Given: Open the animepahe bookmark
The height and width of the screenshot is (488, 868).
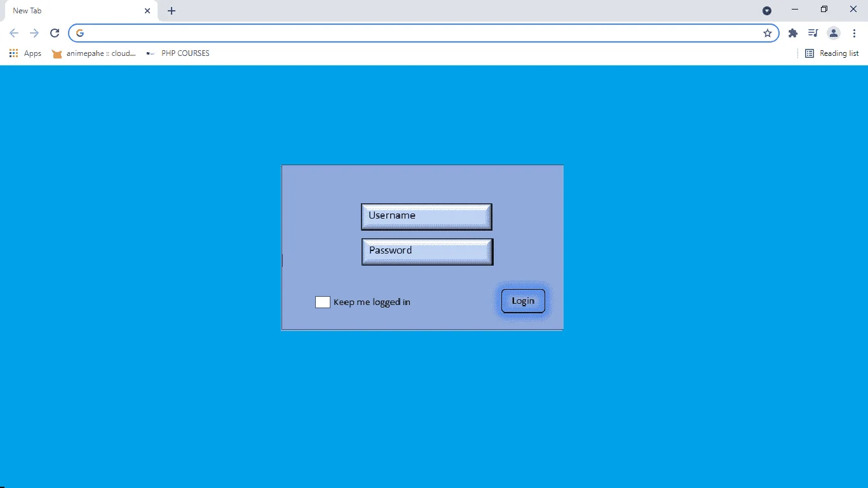Looking at the screenshot, I should 94,53.
